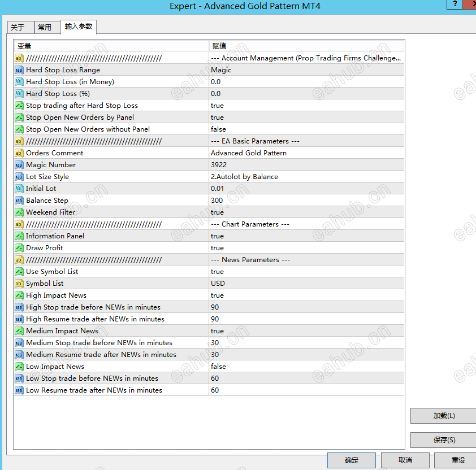This screenshot has height=470, width=476.
Task: Click the icon beside Medium Stop trade before NEWs
Action: click(19, 343)
